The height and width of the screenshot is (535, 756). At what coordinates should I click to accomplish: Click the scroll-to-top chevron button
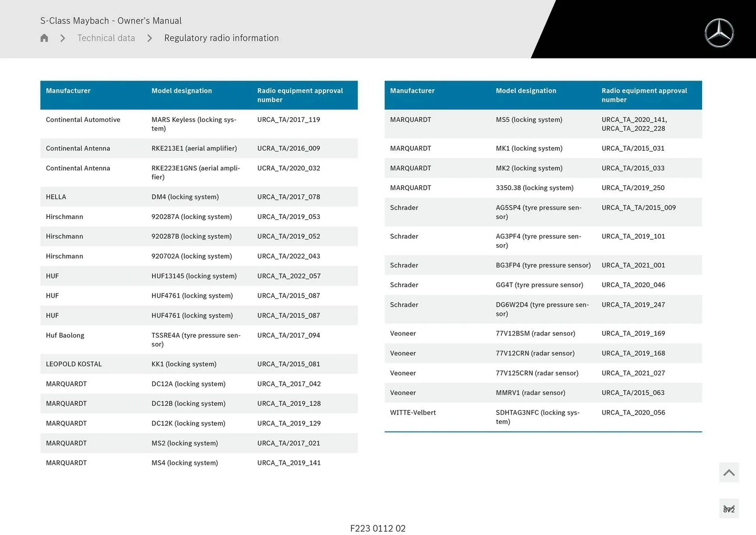tap(729, 472)
